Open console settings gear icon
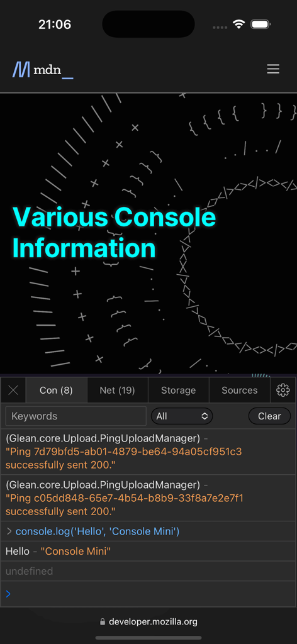 click(x=283, y=390)
